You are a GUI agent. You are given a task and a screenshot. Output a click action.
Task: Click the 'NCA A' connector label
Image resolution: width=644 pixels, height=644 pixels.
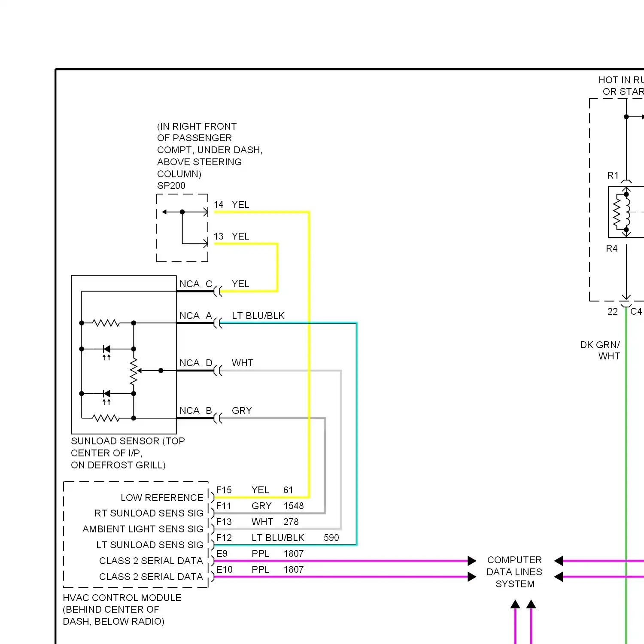coord(196,316)
